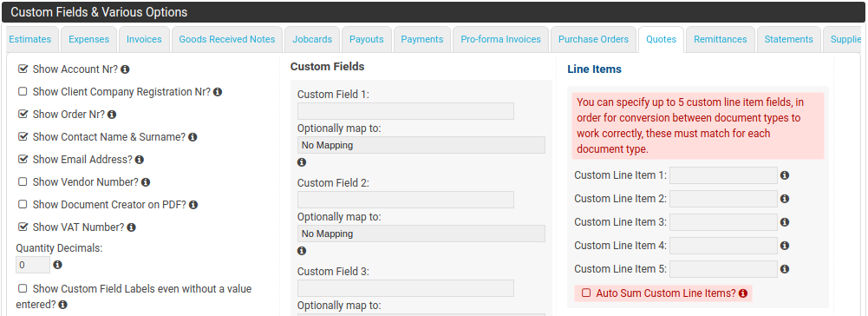Open Custom Field 2 mapping dropdown
This screenshot has width=868, height=316.
(x=421, y=234)
